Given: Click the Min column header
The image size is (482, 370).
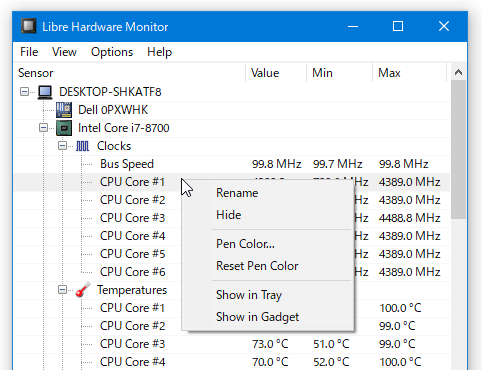Looking at the screenshot, I should pos(339,73).
